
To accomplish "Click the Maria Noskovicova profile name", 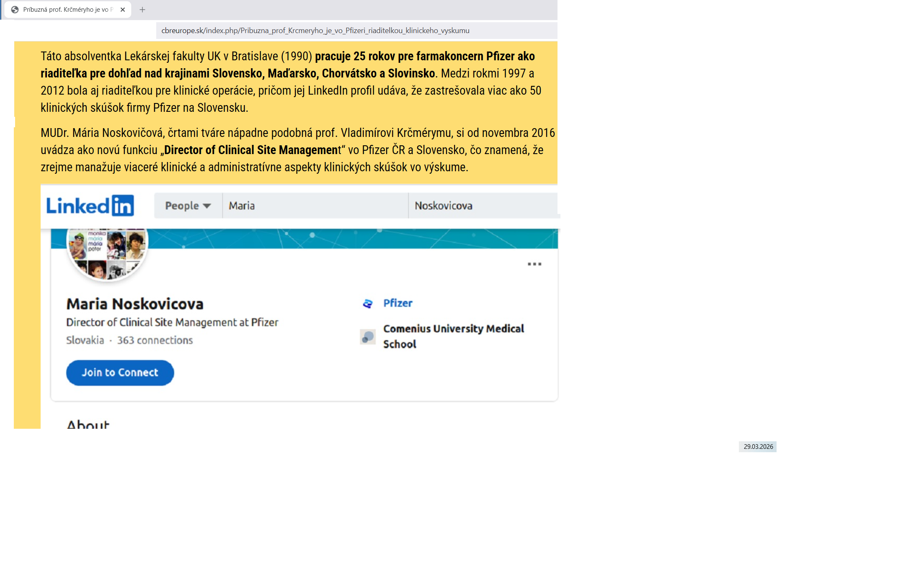I will 135,304.
